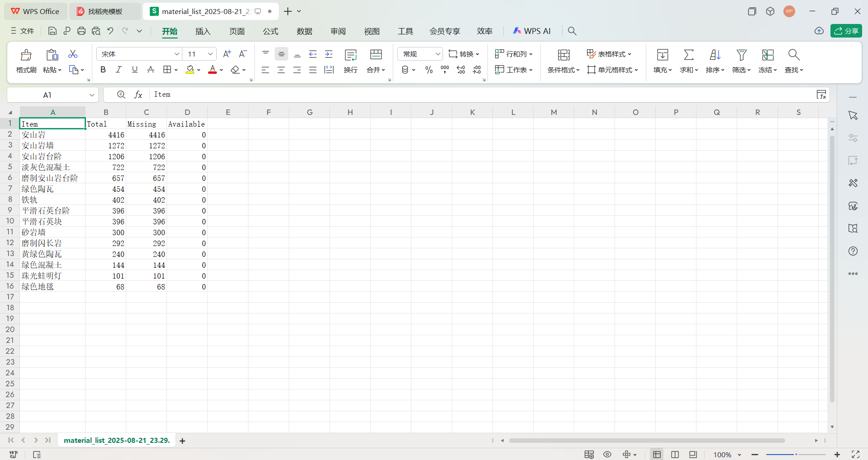Decrease font size with A- icon
This screenshot has width=868, height=460.
(243, 54)
